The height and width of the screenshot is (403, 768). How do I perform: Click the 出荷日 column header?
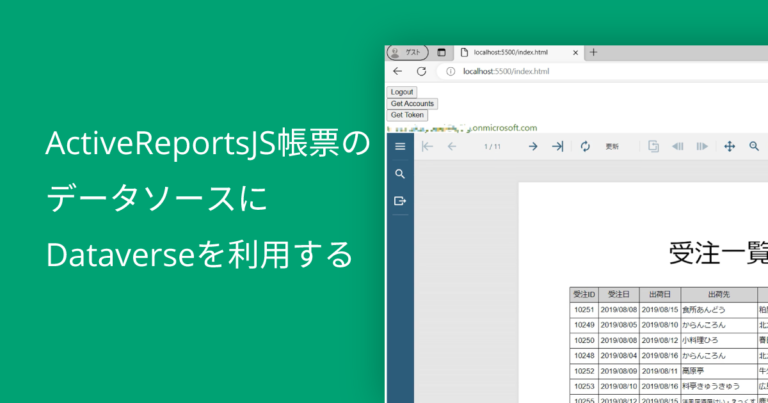click(x=660, y=294)
